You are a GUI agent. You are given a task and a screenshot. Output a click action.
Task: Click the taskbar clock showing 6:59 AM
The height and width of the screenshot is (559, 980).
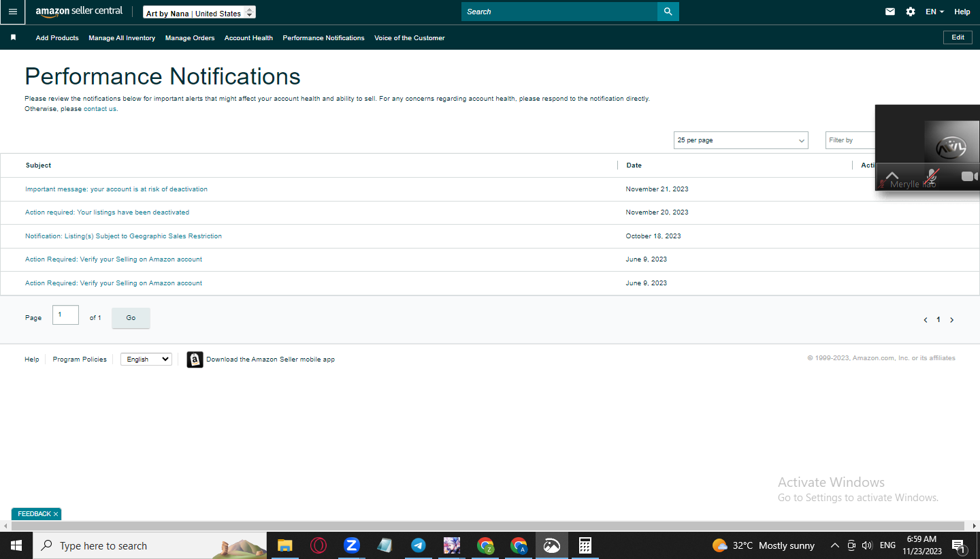click(x=922, y=545)
